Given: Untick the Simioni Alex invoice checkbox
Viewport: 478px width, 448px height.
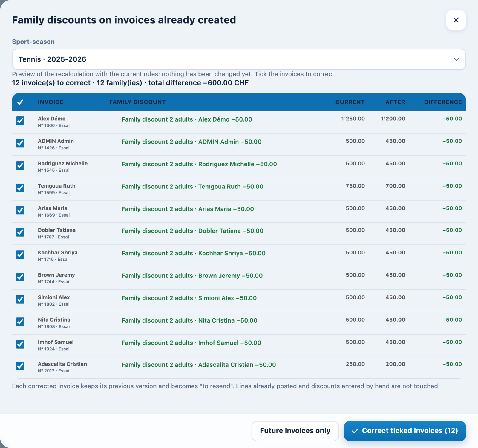Looking at the screenshot, I should pyautogui.click(x=20, y=299).
